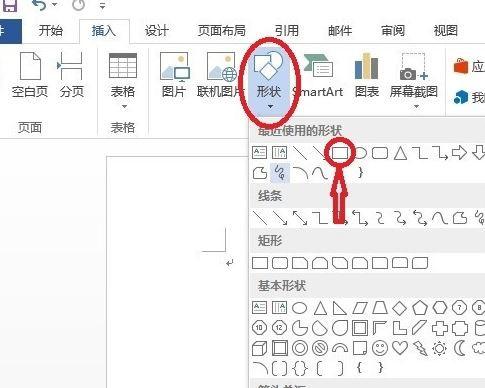Open the 形状 shapes dropdown
The width and height of the screenshot is (485, 388).
[269, 81]
